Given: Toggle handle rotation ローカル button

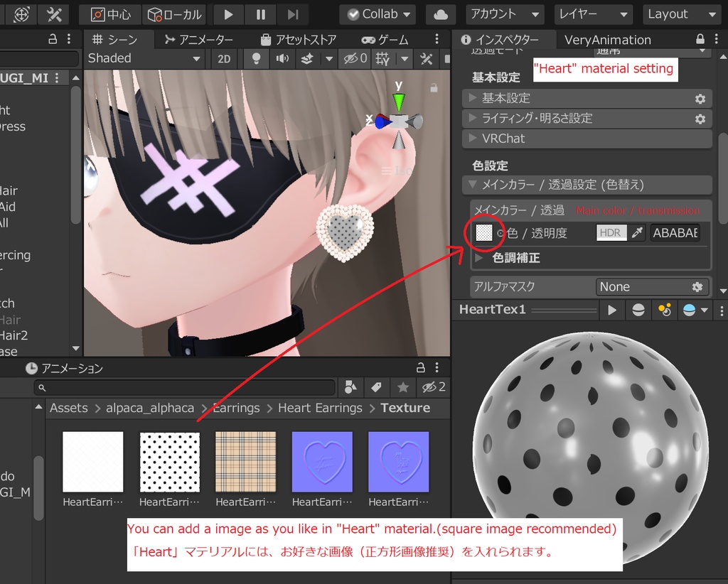Looking at the screenshot, I should click(x=175, y=15).
